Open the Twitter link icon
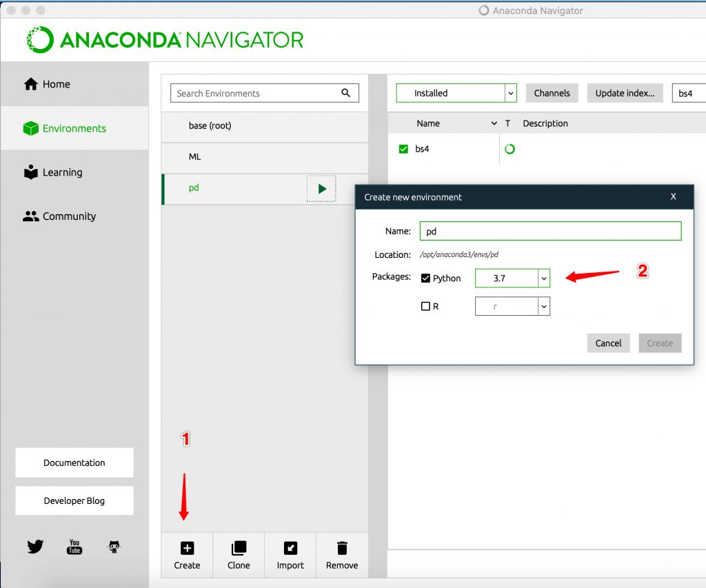 click(x=35, y=547)
